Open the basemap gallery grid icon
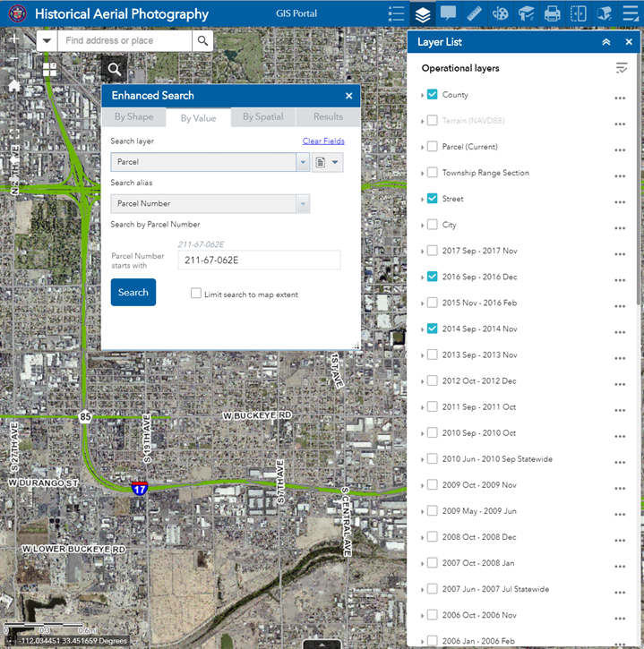Viewport: 644px width, 649px height. pyautogui.click(x=48, y=69)
